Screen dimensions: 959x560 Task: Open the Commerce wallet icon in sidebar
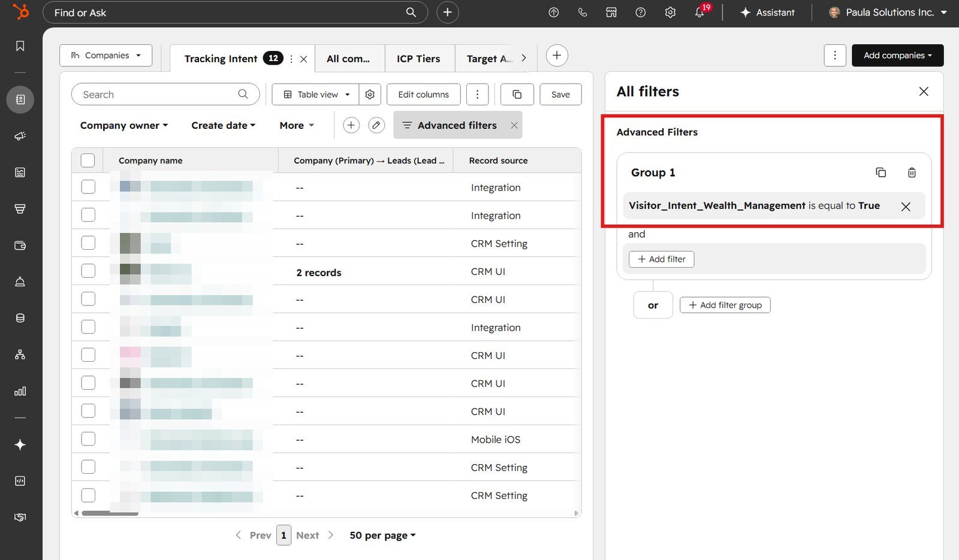20,246
